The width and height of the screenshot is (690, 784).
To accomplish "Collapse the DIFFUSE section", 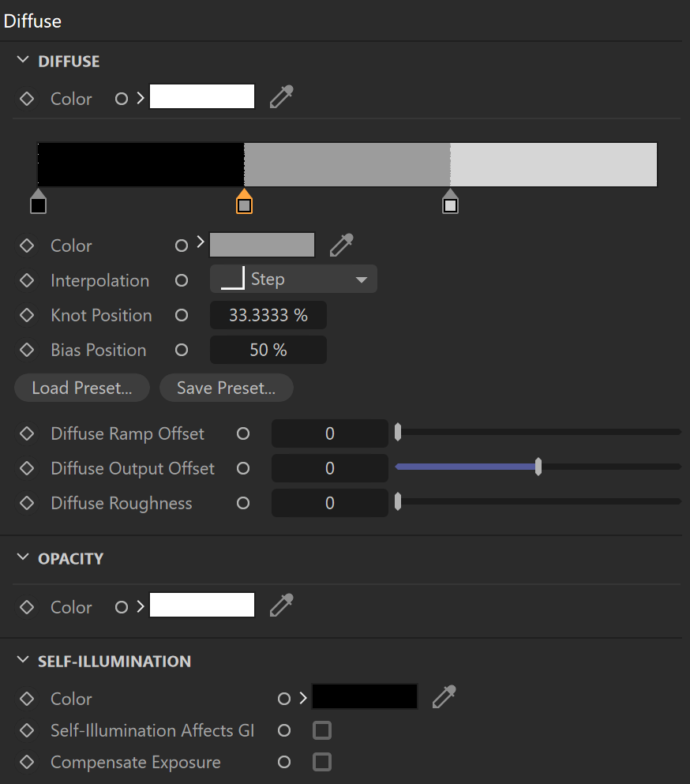I will click(x=22, y=60).
